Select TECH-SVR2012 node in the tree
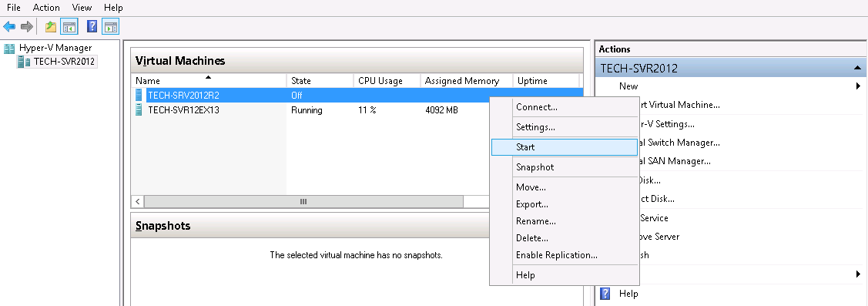Image resolution: width=868 pixels, height=306 pixels. [x=64, y=62]
